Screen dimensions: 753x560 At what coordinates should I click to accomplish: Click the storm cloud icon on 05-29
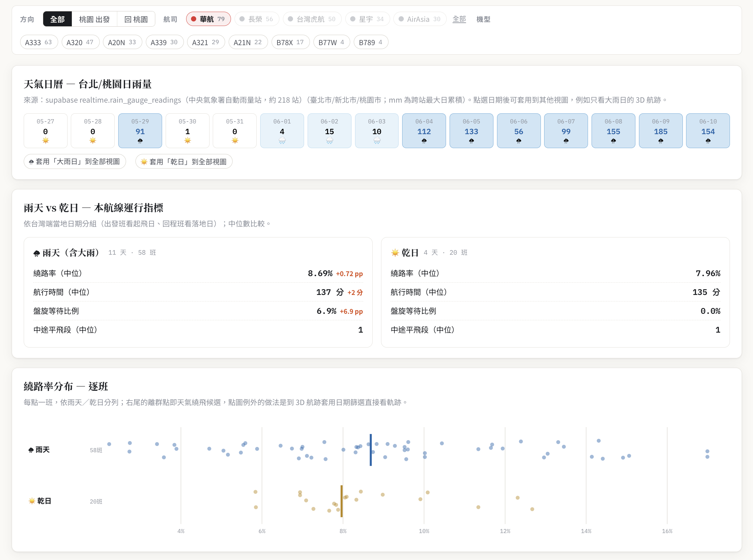140,141
